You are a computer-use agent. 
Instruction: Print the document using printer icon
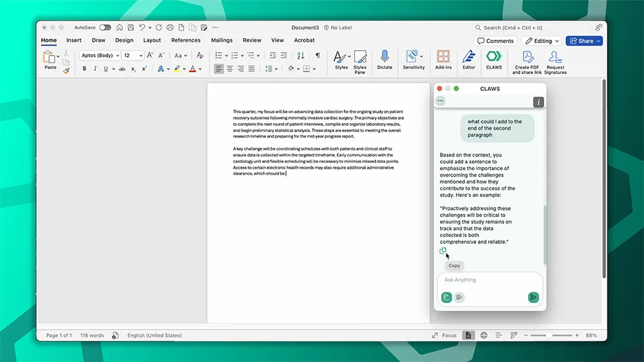coord(169,28)
